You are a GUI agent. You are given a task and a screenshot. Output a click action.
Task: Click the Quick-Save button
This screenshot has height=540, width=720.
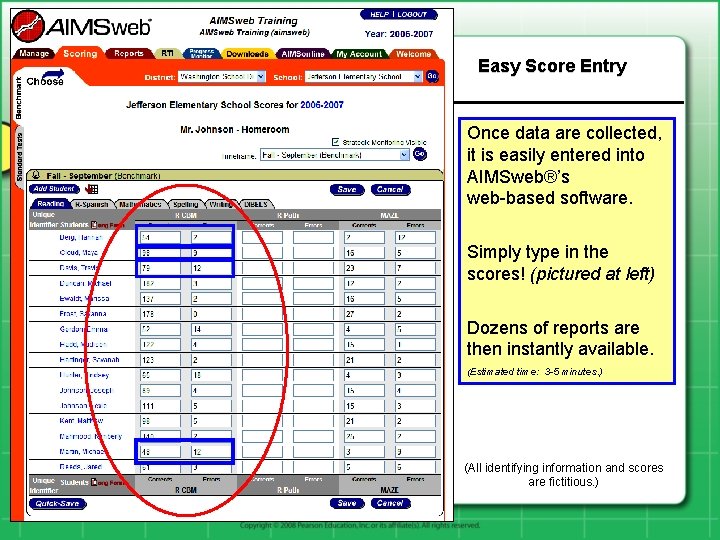pos(57,503)
